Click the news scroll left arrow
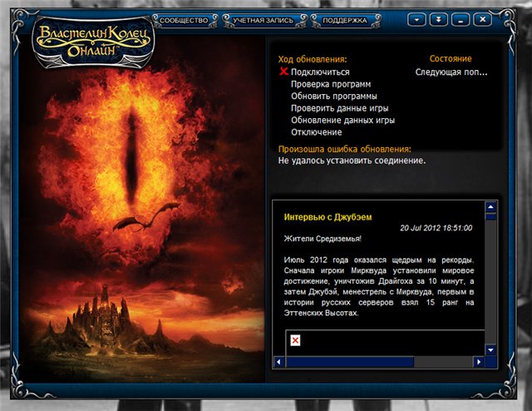 [x=278, y=363]
